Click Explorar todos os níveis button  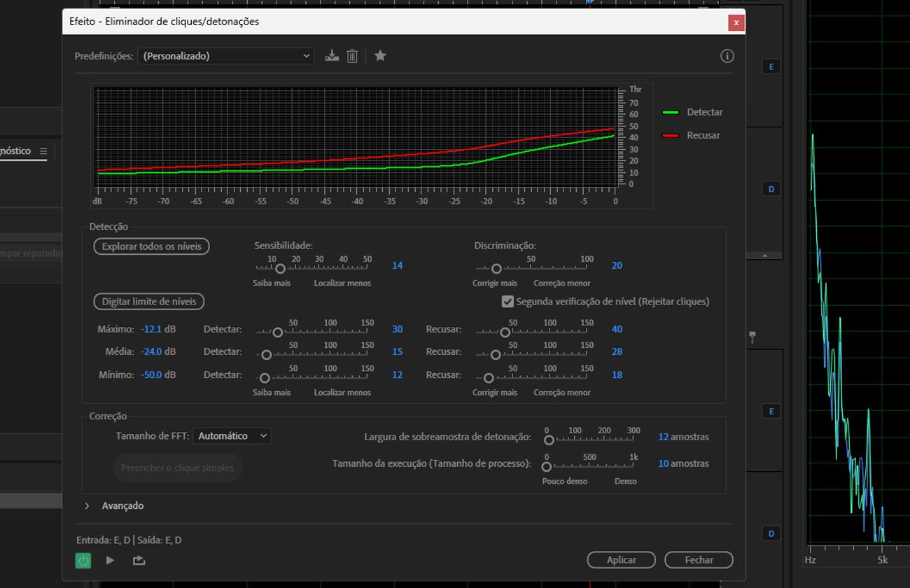pyautogui.click(x=151, y=246)
